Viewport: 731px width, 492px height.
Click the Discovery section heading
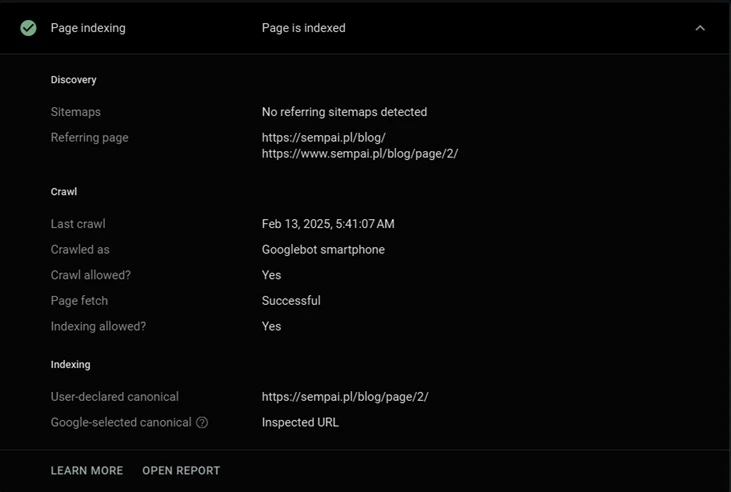click(73, 80)
